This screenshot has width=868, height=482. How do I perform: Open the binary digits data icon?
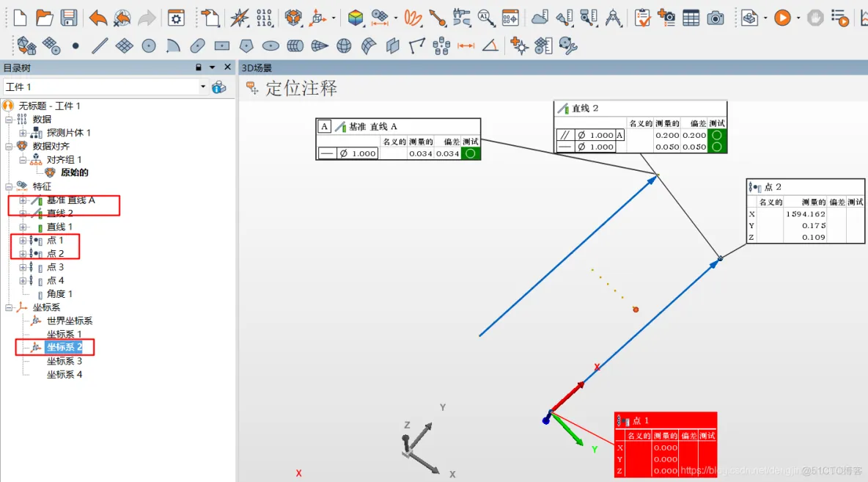click(264, 18)
